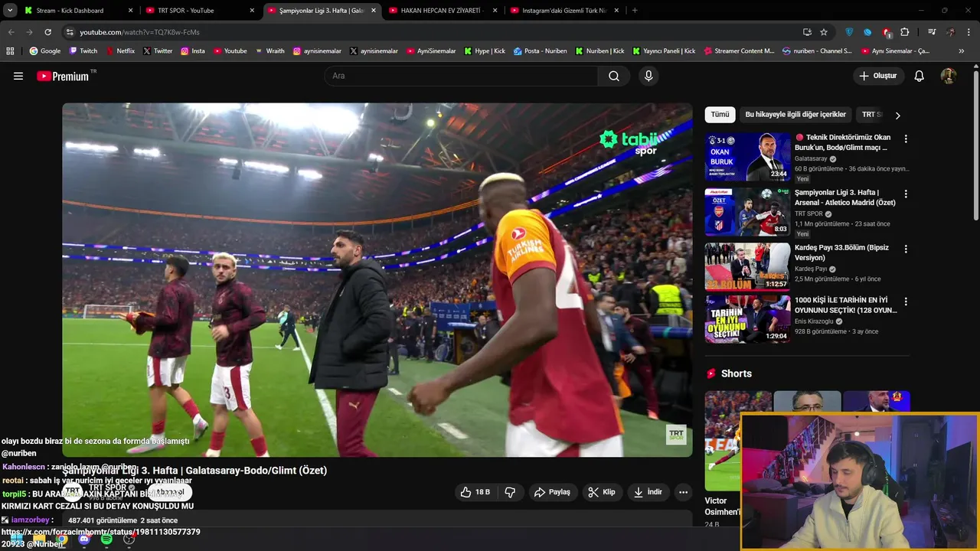Viewport: 980px width, 551px height.
Task: Open more options for 1000 KİŞİ video
Action: tap(906, 302)
